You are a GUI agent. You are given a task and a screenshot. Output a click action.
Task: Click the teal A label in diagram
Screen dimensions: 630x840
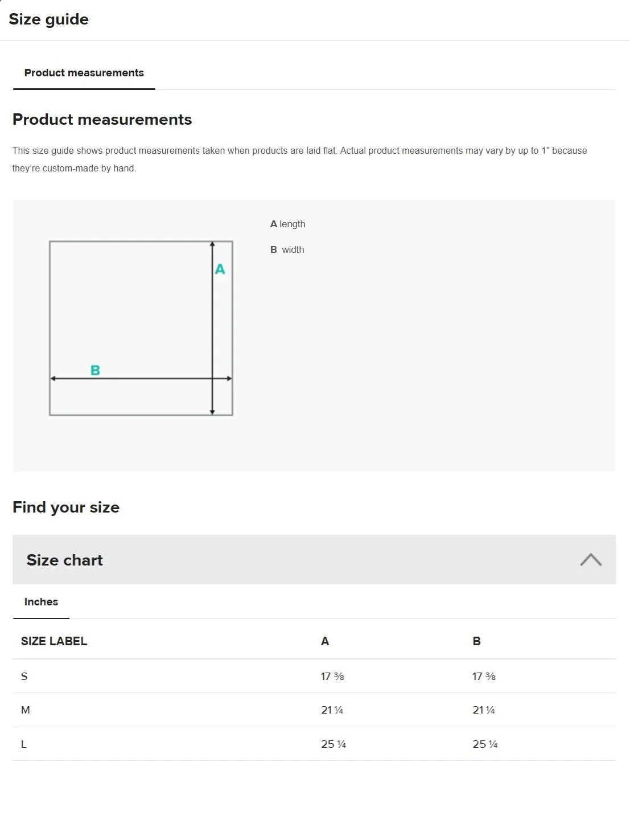coord(220,269)
